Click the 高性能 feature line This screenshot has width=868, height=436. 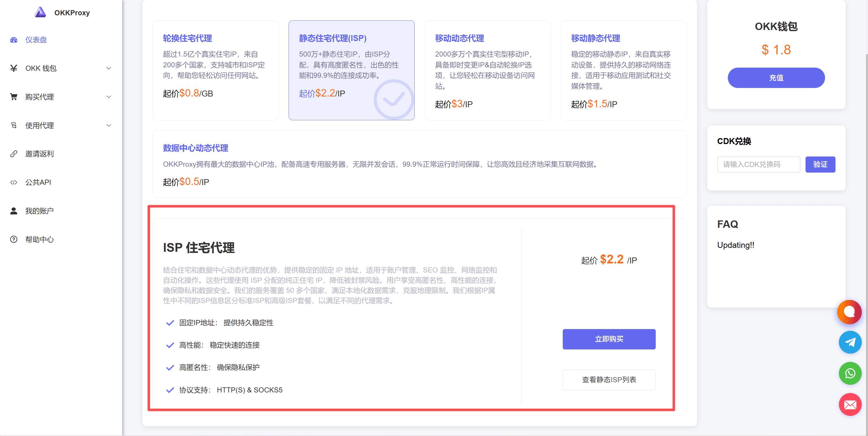219,345
